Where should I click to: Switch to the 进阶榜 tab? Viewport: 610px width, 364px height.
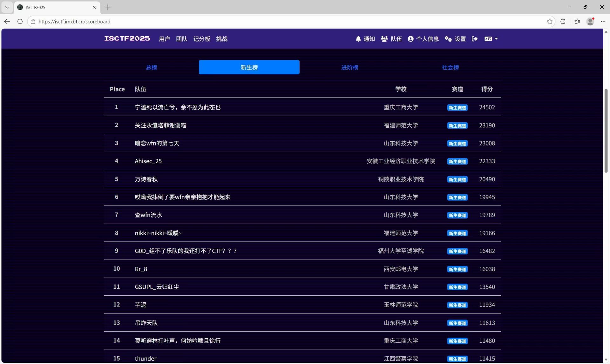pyautogui.click(x=349, y=67)
